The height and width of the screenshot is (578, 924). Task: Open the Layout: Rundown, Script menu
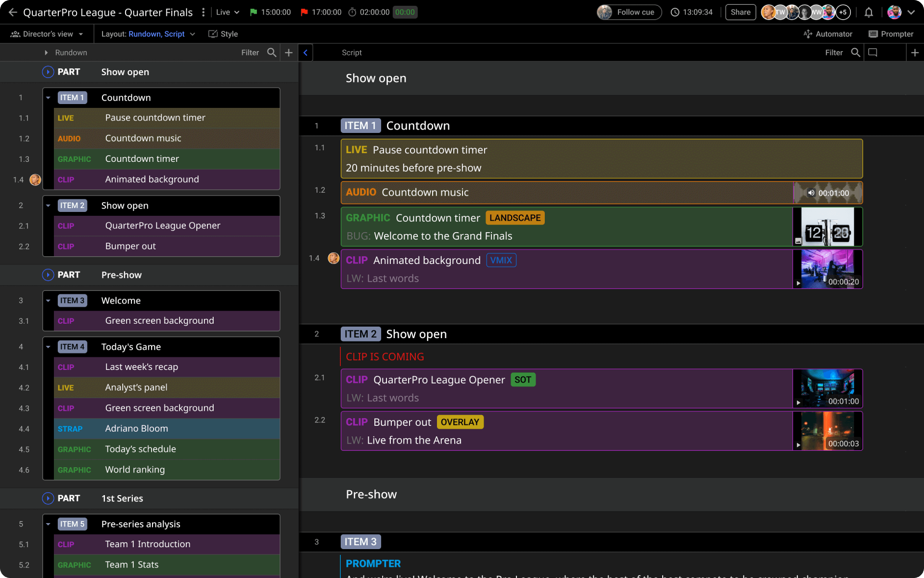pos(148,34)
